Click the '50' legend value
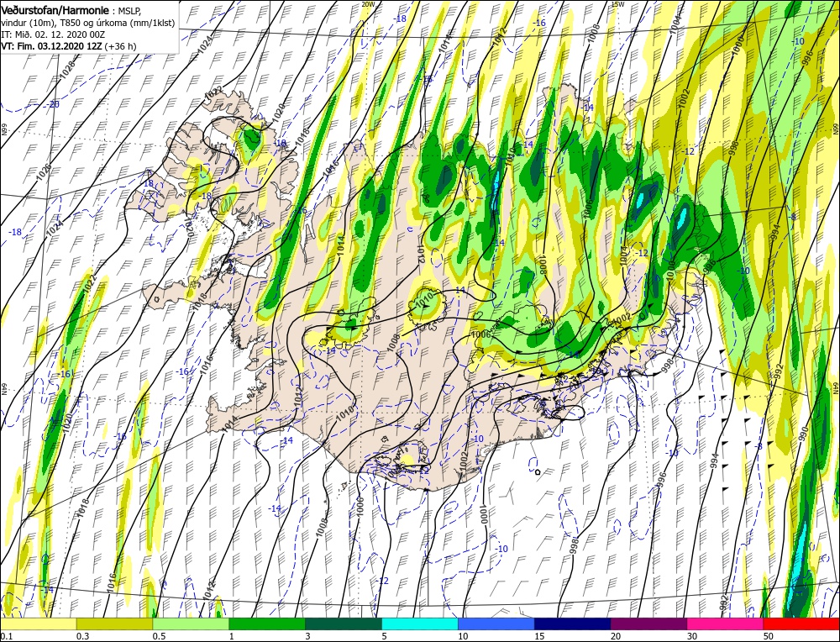The image size is (840, 642). click(x=769, y=636)
